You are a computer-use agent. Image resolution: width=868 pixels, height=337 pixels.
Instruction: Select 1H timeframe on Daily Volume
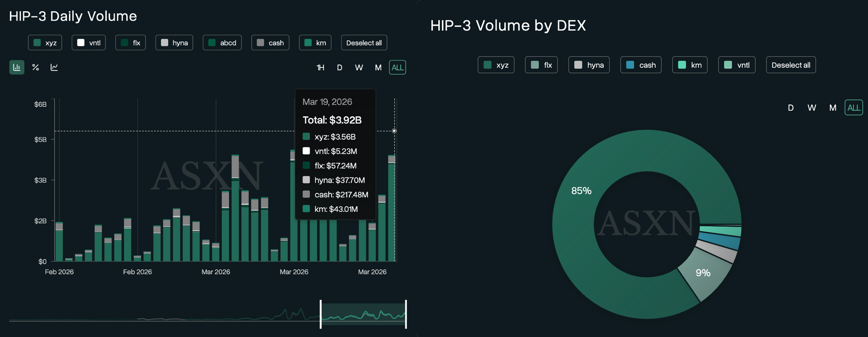[x=320, y=67]
